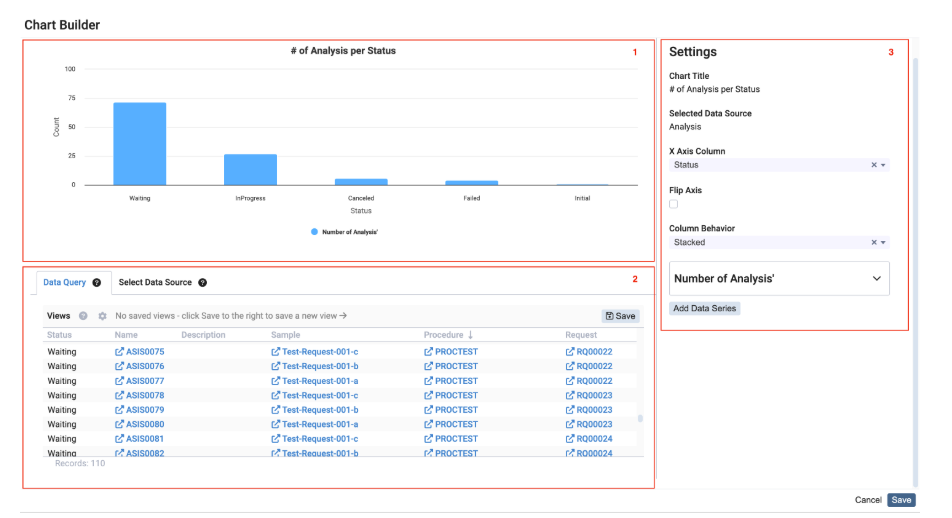Viewport: 952px width, 518px height.
Task: Open the Views settings gear icon
Action: (x=102, y=316)
